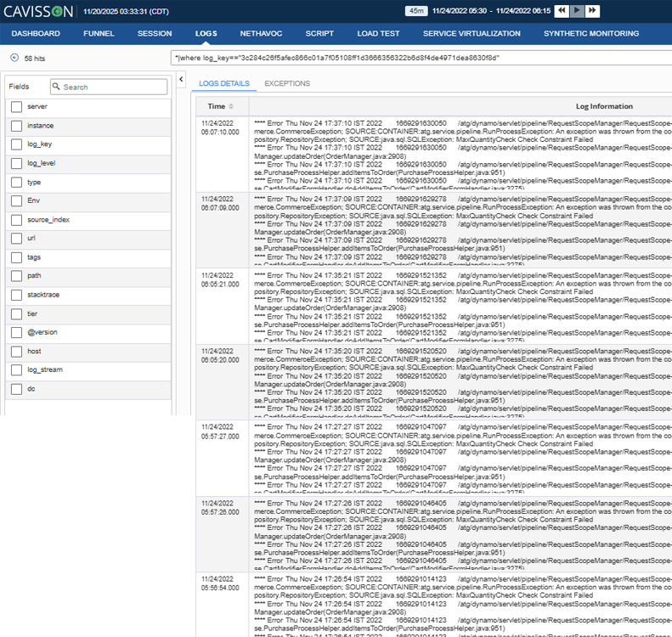672x637 pixels.
Task: Toggle the instance field checkbox
Action: [16, 126]
